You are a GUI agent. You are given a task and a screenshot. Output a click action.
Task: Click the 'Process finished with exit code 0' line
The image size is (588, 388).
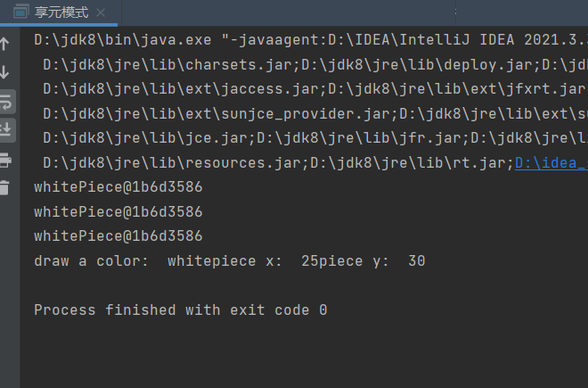click(180, 310)
